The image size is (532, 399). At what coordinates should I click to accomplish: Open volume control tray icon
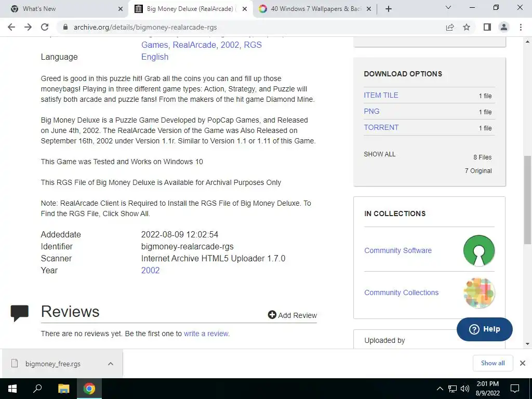pos(465,389)
